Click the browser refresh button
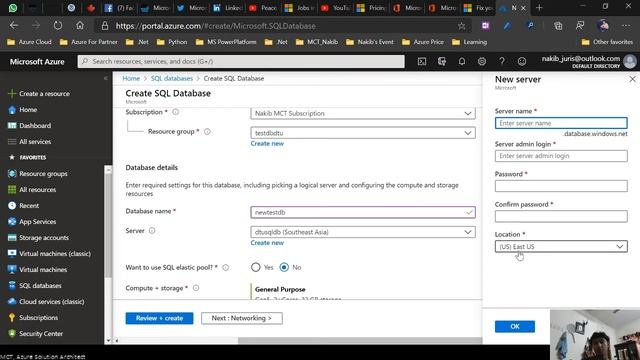The height and width of the screenshot is (360, 640). (58, 26)
